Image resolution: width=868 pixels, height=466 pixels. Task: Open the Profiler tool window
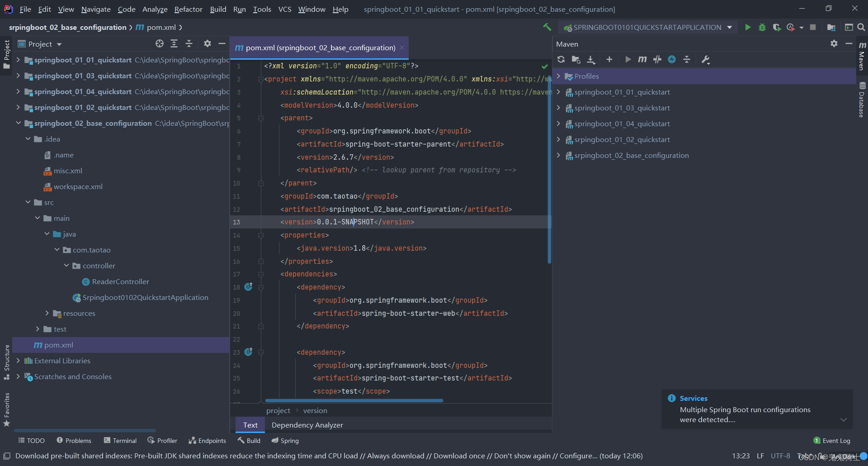click(162, 441)
